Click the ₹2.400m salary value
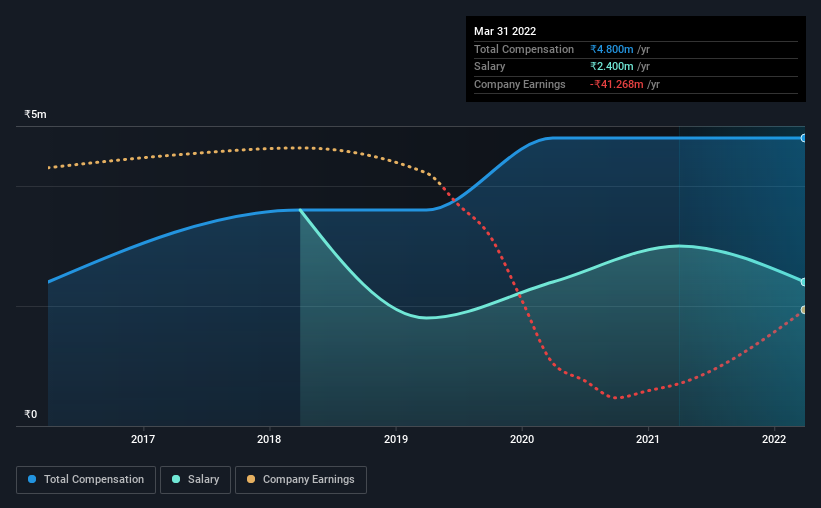821x508 pixels. pos(612,67)
